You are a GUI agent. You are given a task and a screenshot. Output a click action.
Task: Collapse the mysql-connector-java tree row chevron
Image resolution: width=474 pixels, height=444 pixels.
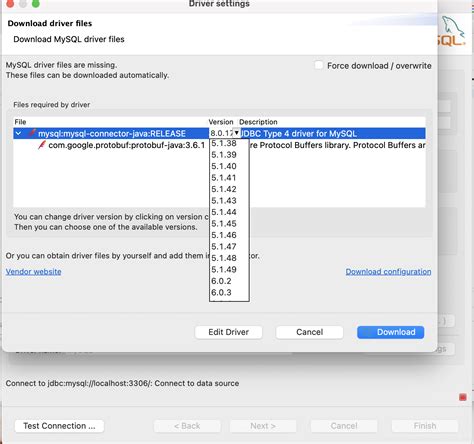tap(19, 133)
